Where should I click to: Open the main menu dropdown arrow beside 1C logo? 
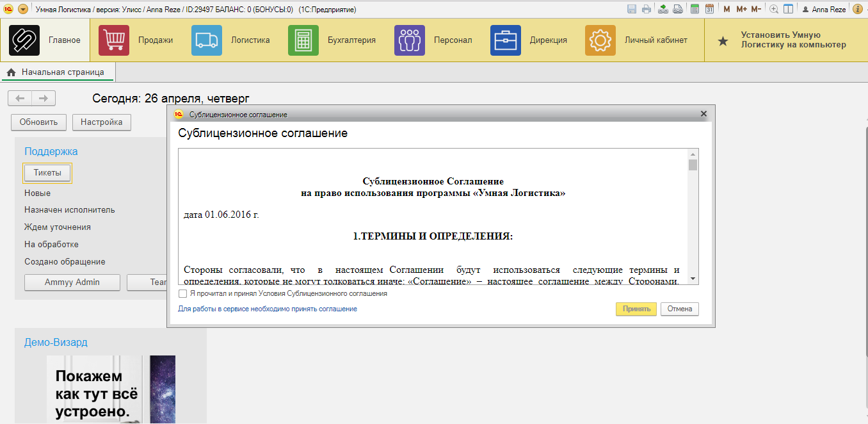[x=23, y=9]
